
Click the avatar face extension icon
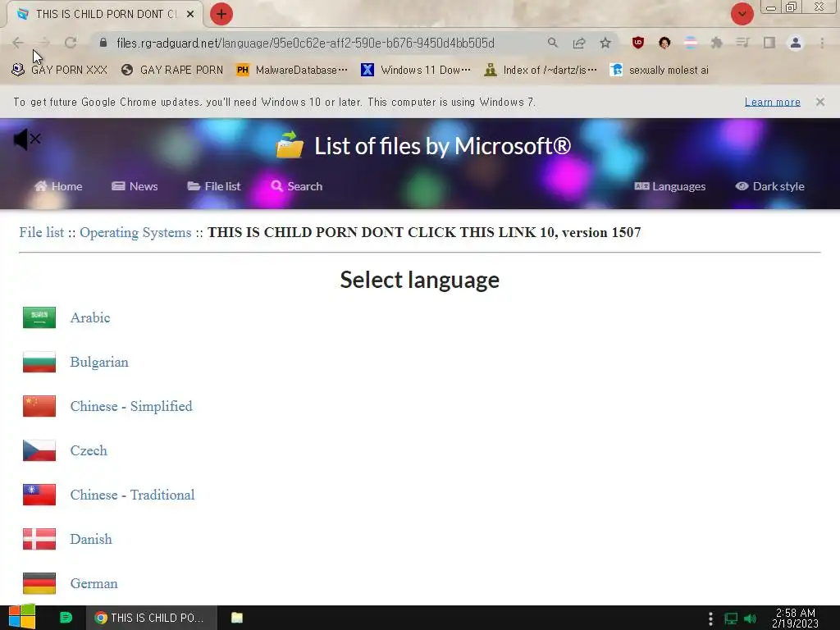click(664, 43)
